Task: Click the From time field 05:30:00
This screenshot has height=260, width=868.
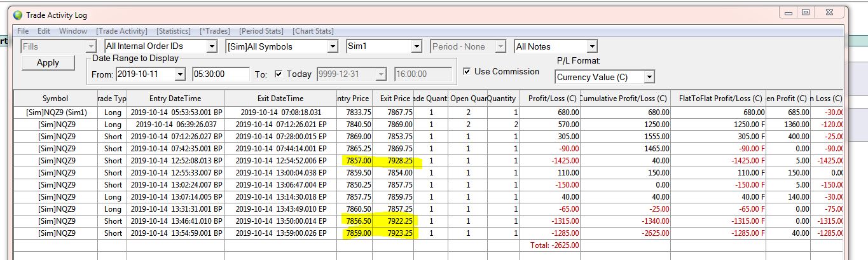Action: [x=221, y=74]
